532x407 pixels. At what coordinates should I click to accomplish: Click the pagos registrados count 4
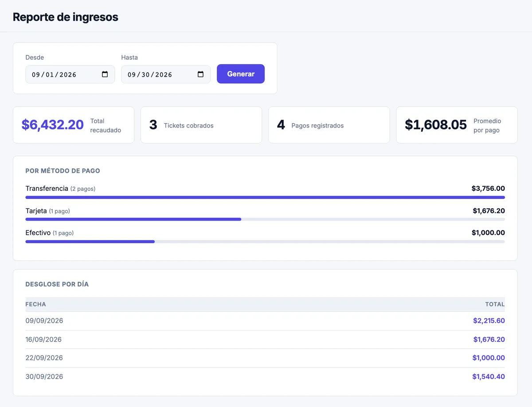coord(281,125)
